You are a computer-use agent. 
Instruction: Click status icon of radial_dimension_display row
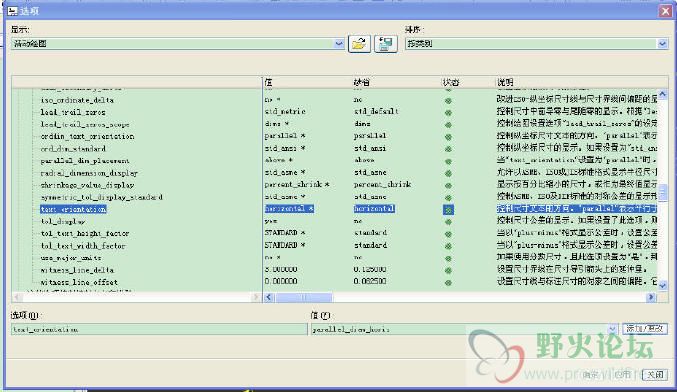pos(448,174)
